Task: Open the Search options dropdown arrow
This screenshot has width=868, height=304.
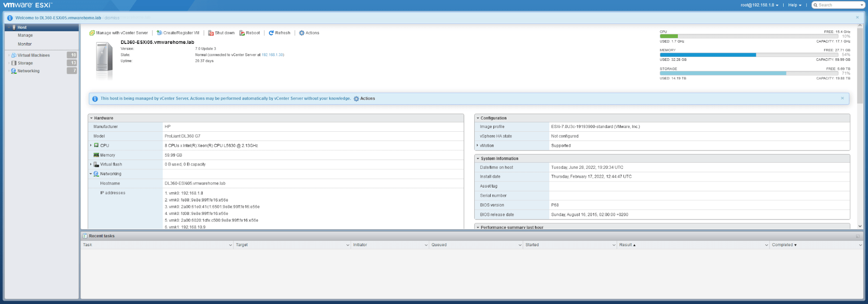Action: point(862,5)
